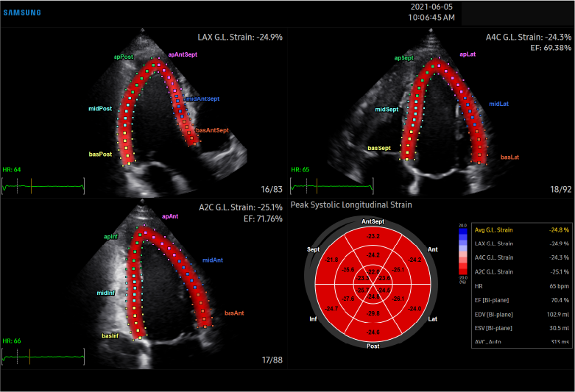
Task: Click A4C G.L. Strain -24.3% heading
Action: coord(529,37)
